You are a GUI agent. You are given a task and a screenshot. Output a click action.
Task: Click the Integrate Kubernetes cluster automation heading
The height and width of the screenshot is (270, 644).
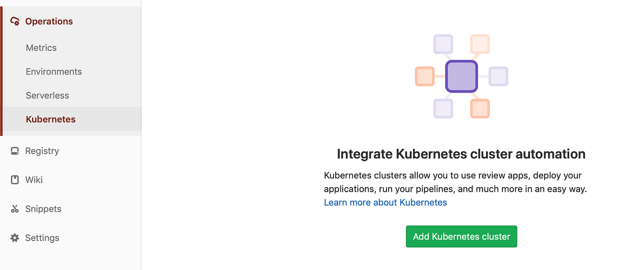461,153
